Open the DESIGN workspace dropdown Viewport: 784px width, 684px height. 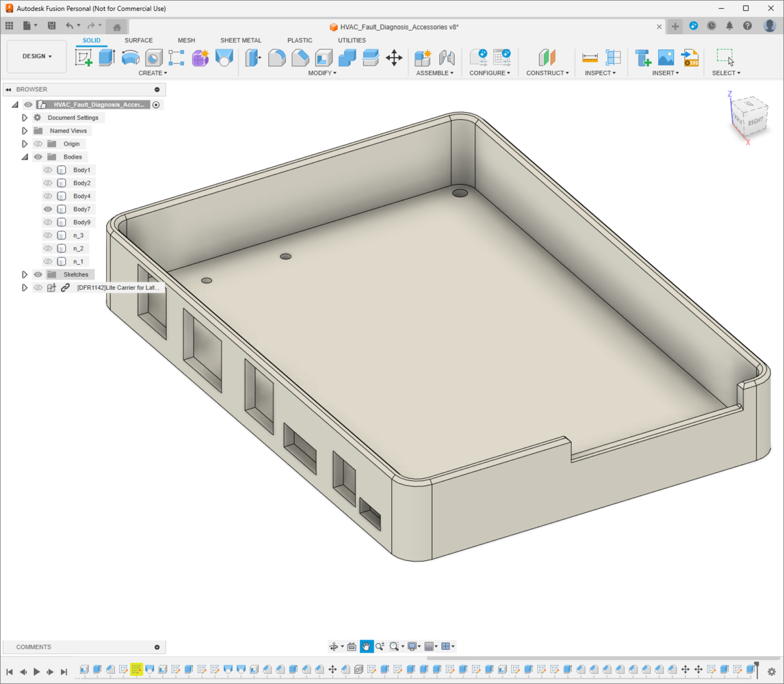tap(37, 57)
